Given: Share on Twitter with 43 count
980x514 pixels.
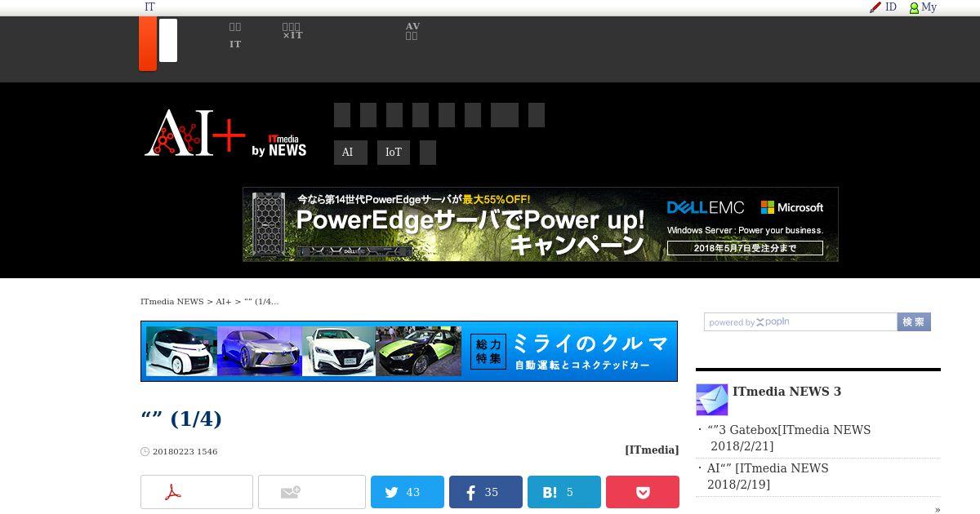Looking at the screenshot, I should 408,492.
